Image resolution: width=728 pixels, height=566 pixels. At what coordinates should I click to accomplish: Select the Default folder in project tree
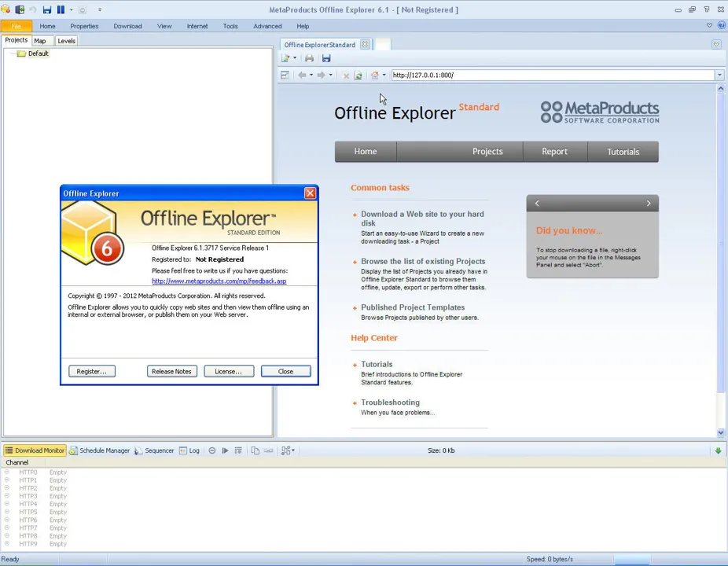[x=38, y=53]
